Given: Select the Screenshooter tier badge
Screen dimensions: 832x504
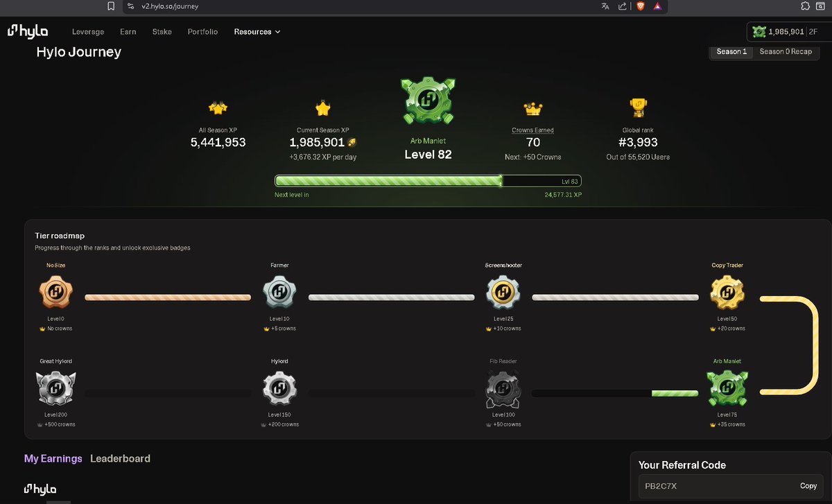Looking at the screenshot, I should pos(503,293).
